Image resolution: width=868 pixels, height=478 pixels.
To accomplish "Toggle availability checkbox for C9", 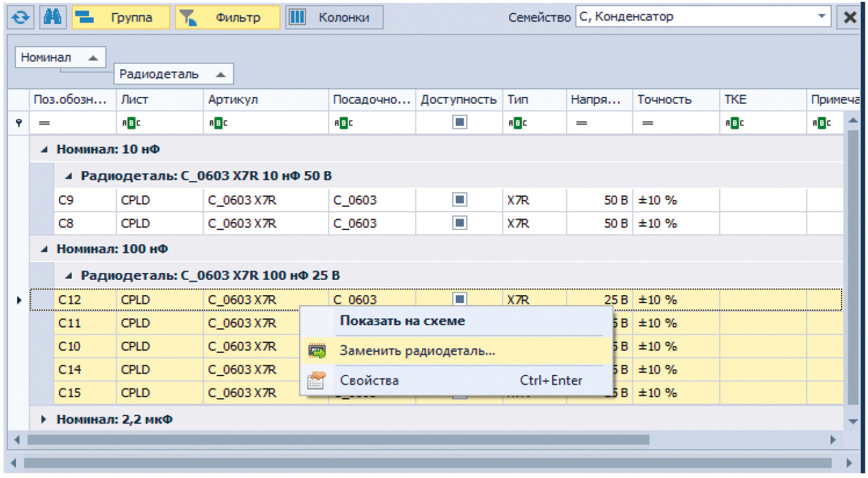I will tap(459, 200).
